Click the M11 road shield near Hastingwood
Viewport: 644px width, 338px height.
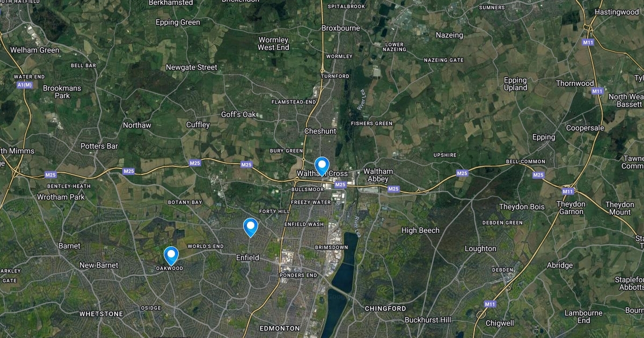click(588, 42)
